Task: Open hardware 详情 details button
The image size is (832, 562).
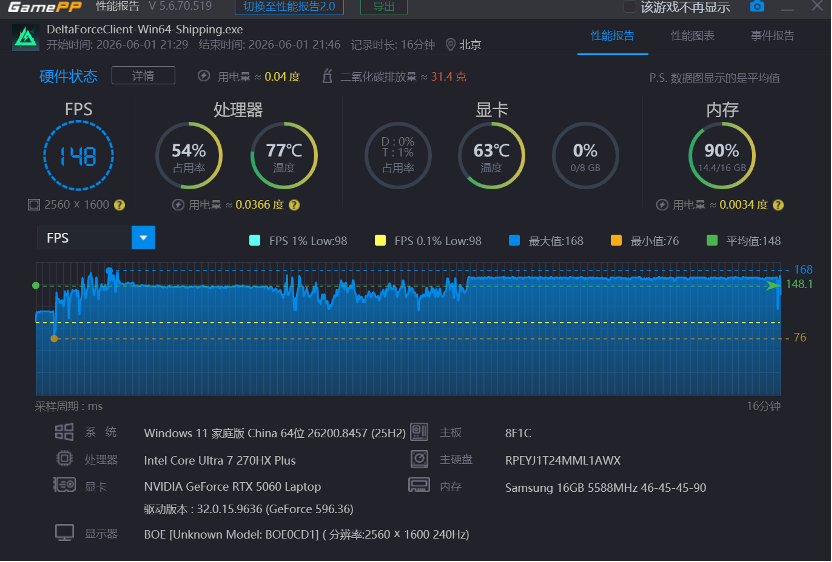Action: 143,76
